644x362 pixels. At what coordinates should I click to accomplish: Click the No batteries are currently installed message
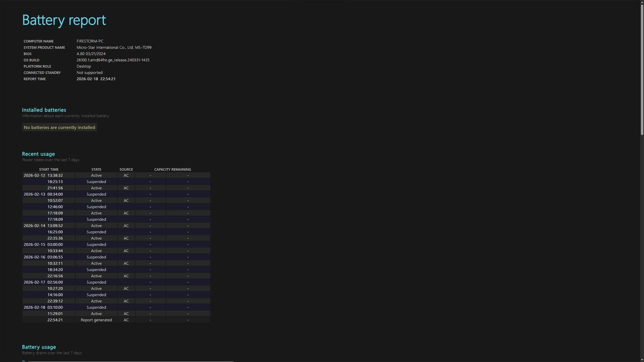pos(60,128)
